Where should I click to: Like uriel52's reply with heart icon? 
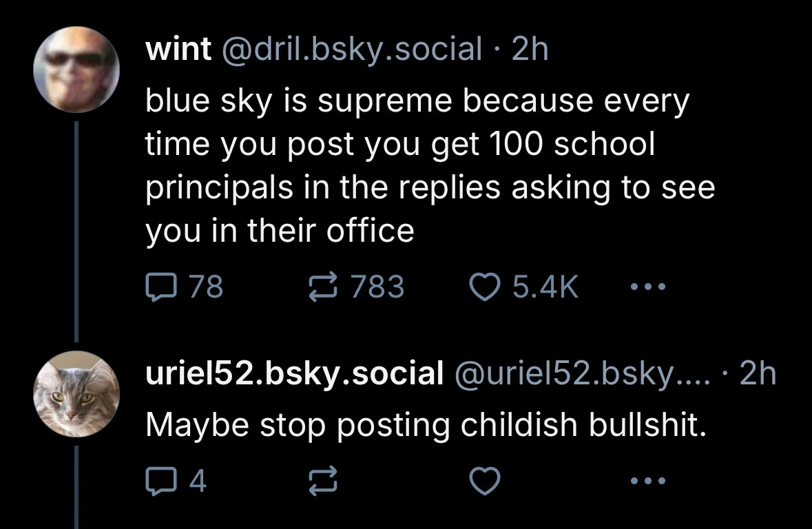tap(485, 481)
